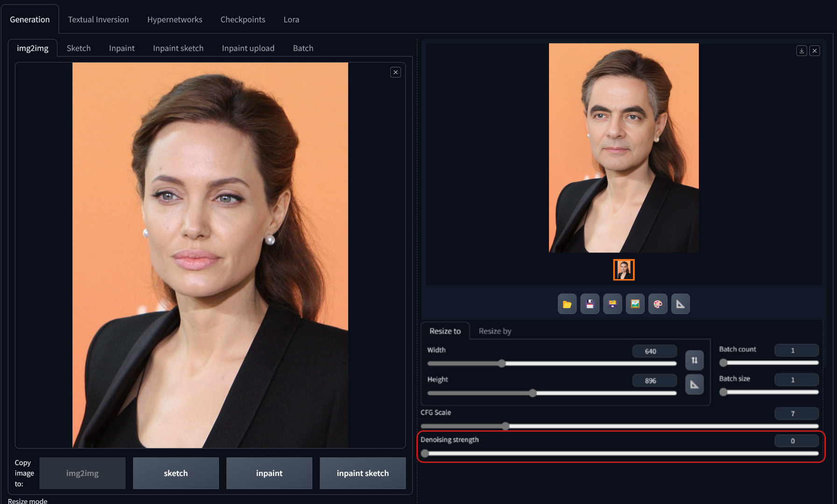This screenshot has height=504, width=837.
Task: Select the img2img sub-tab
Action: pos(33,48)
